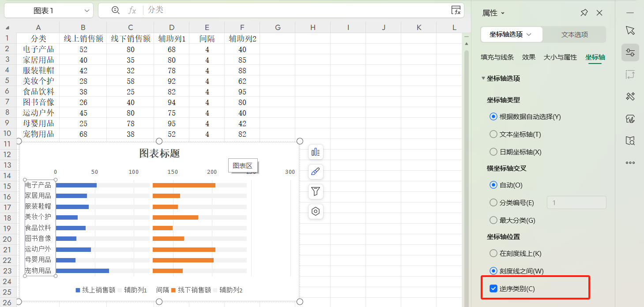Open the chart name dropdown showing 图表1
This screenshot has height=307, width=644.
coord(87,10)
